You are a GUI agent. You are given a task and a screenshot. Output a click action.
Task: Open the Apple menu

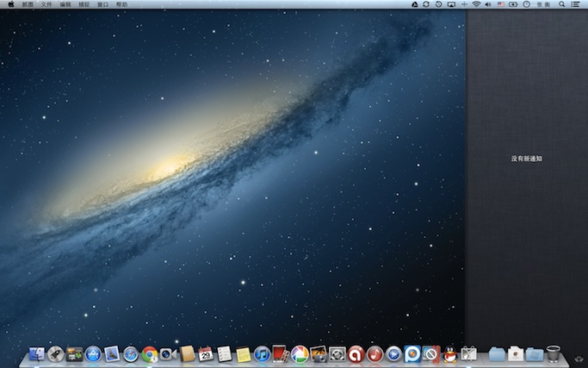[x=10, y=4]
